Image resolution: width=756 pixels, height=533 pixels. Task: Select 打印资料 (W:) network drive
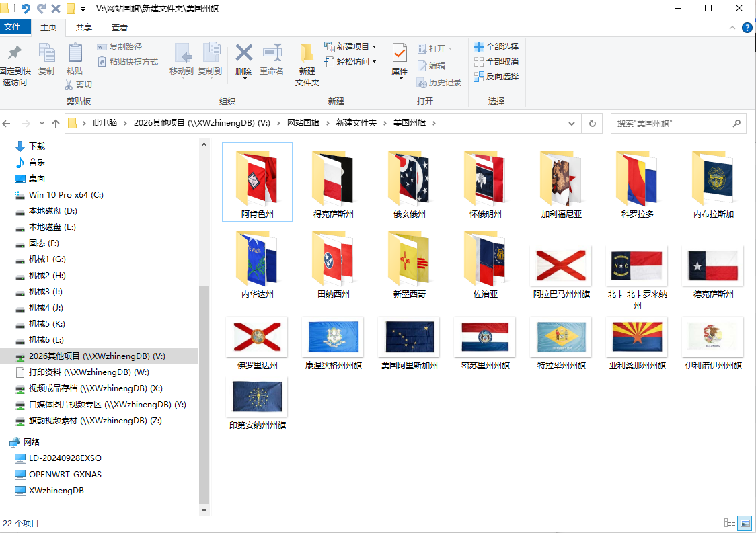coord(89,372)
